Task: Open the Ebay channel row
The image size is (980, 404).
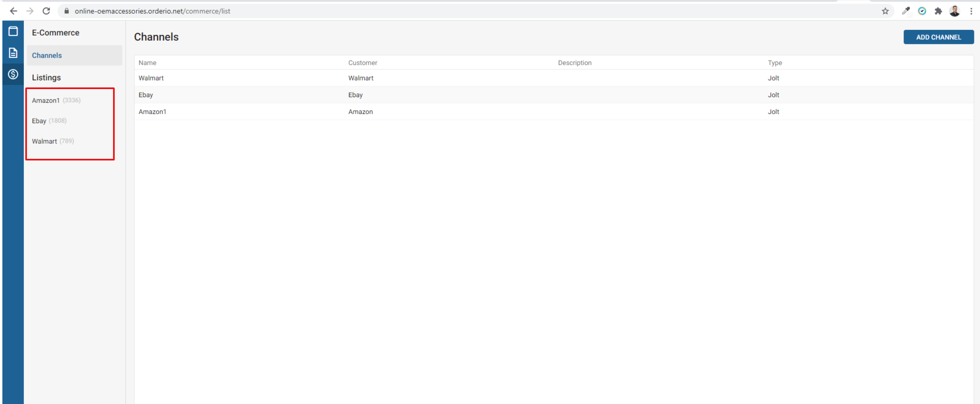Action: (146, 95)
